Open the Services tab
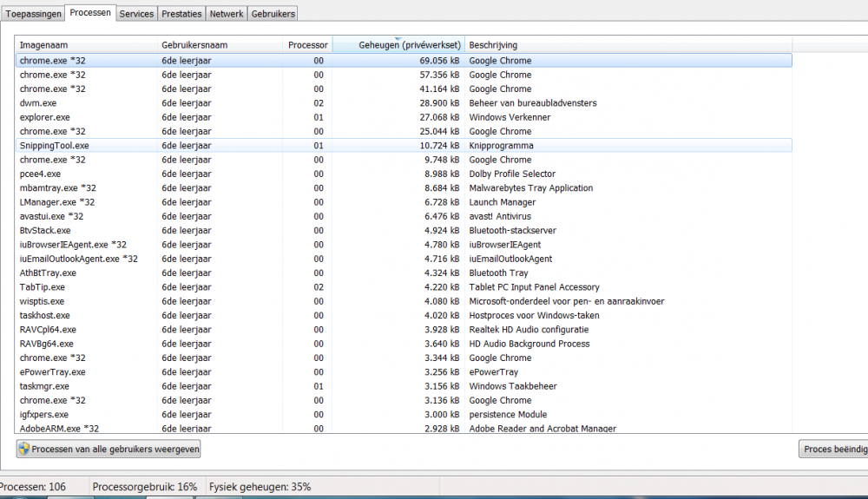Image resolution: width=868 pixels, height=499 pixels. click(136, 14)
